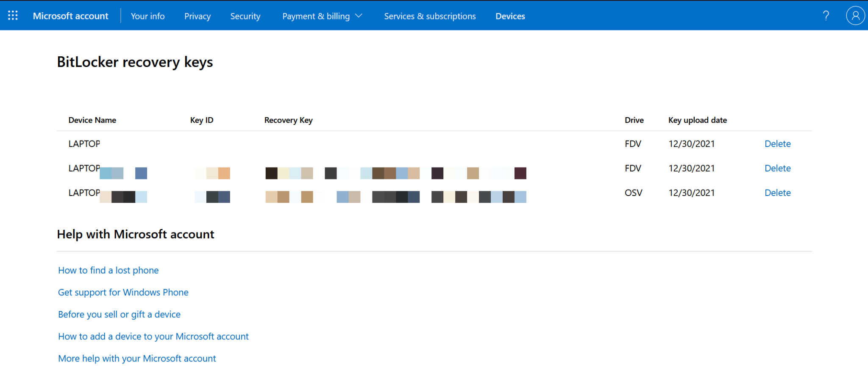Screen dimensions: 868x389
Task: Switch to the Devices tab
Action: pos(510,16)
